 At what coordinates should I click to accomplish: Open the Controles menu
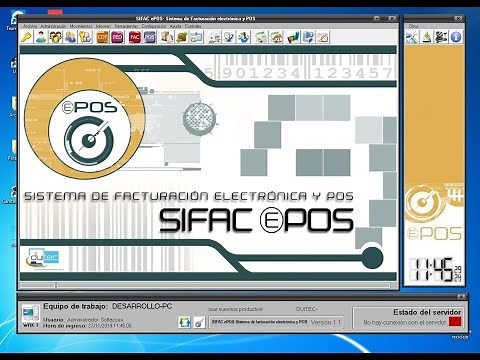pos(193,26)
